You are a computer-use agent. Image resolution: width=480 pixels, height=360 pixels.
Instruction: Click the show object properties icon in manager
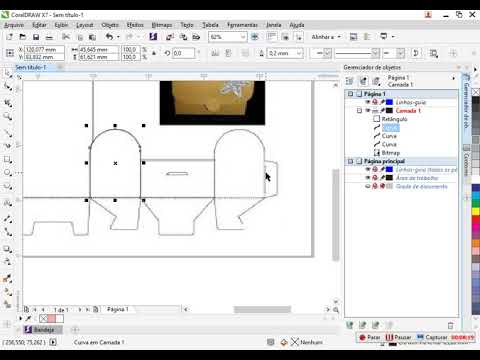point(350,81)
